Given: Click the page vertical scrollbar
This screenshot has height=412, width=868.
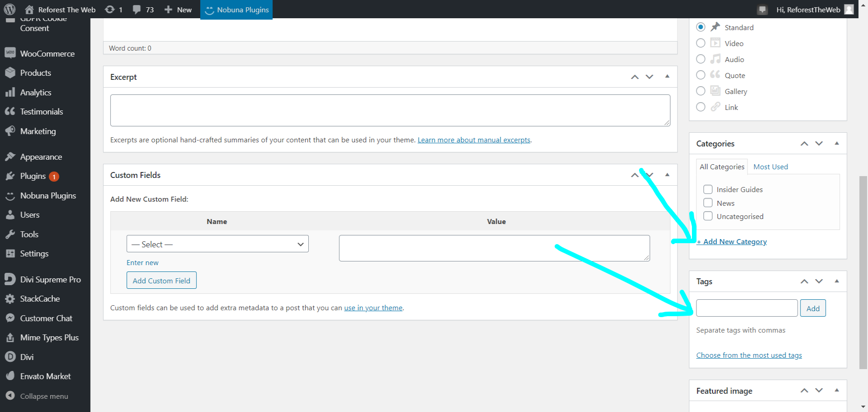Looking at the screenshot, I should coord(863,272).
